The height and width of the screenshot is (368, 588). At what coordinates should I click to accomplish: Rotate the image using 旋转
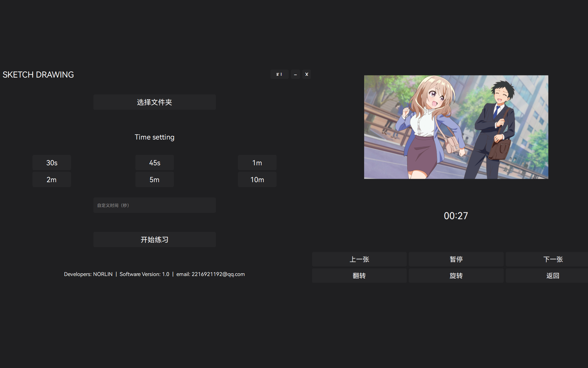[x=456, y=275]
